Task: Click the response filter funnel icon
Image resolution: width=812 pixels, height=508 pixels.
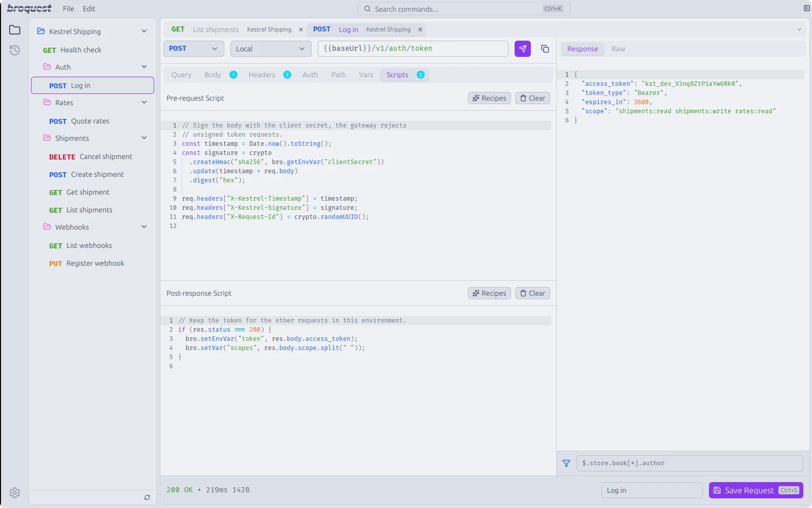Action: [x=566, y=463]
